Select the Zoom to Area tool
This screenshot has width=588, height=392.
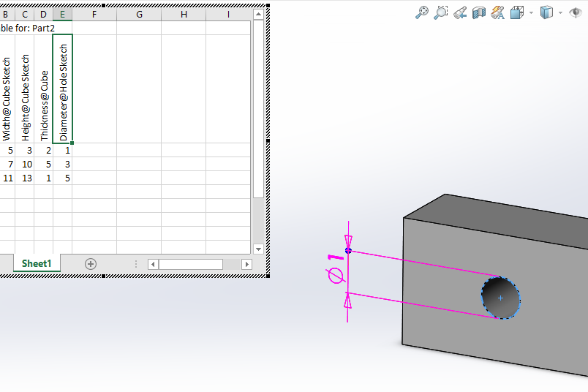click(441, 12)
